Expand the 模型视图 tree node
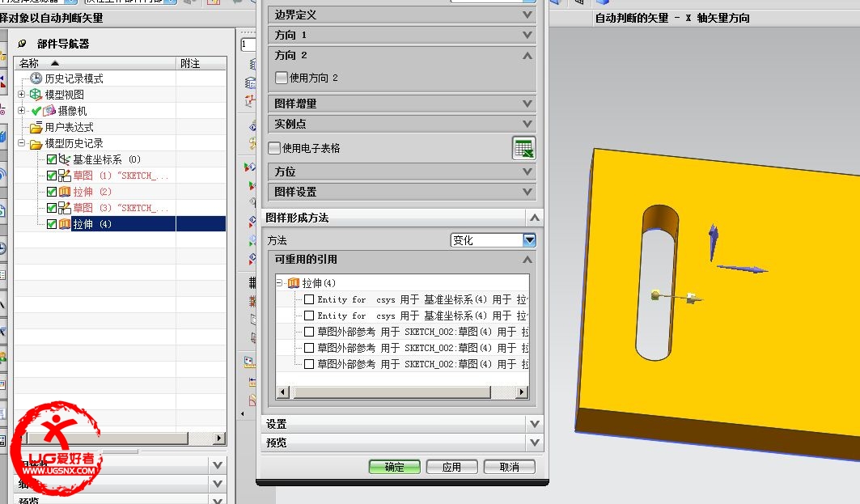Viewport: 860px width, 504px height. (x=21, y=95)
